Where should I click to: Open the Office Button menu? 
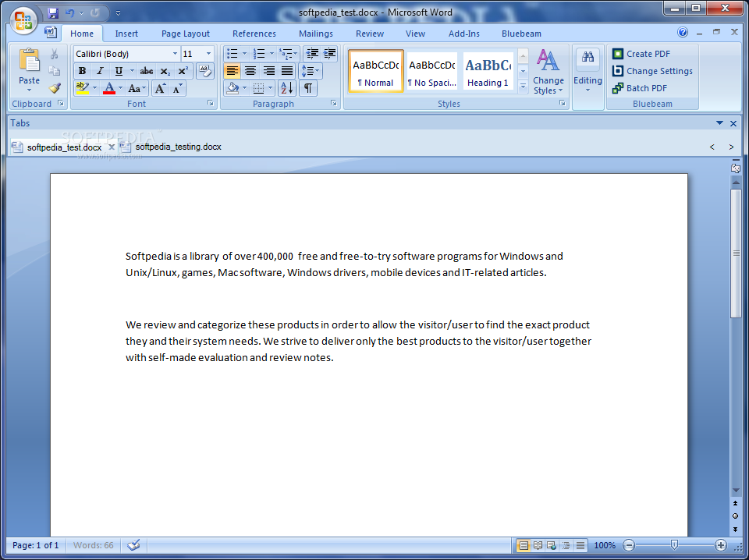point(23,20)
